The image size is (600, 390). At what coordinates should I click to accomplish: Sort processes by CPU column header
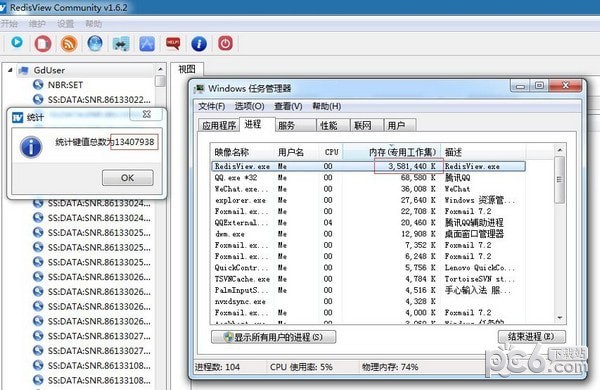[331, 152]
